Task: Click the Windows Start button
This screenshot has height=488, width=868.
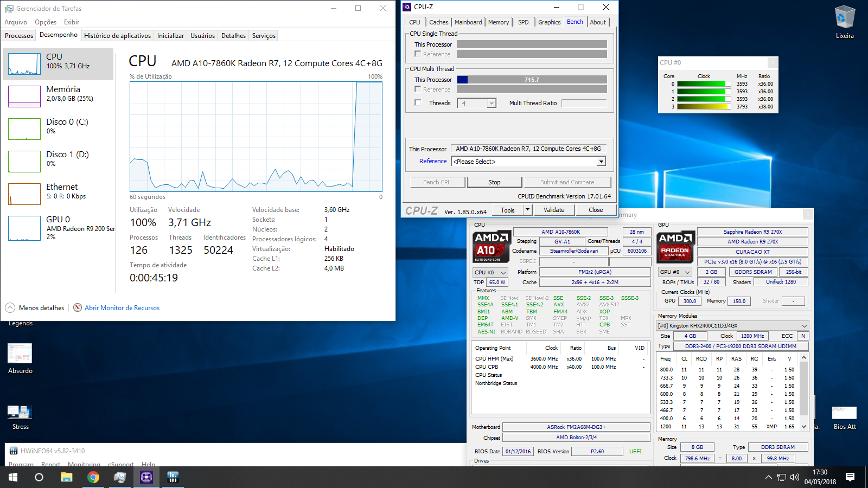Action: tap(13, 477)
